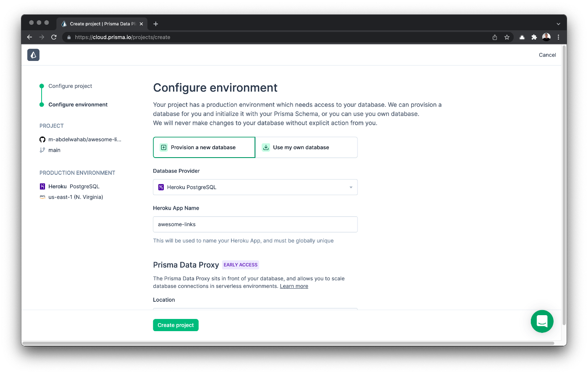Select Provision a new database option
This screenshot has width=588, height=374.
(x=204, y=147)
